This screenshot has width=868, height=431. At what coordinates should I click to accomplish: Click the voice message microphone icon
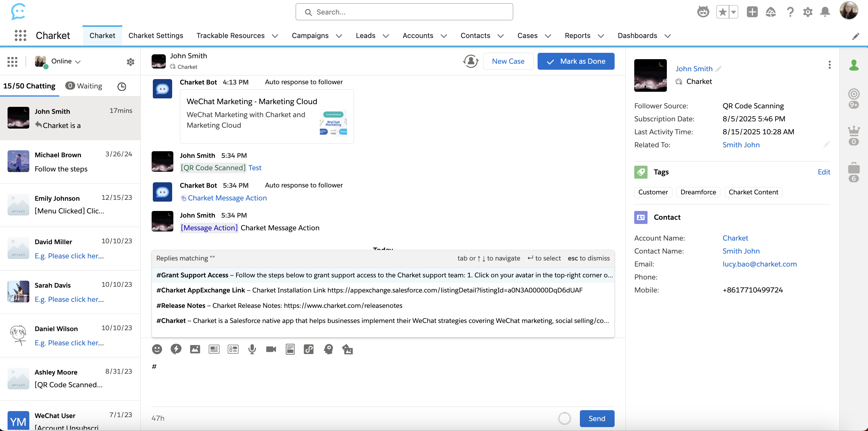coord(252,349)
